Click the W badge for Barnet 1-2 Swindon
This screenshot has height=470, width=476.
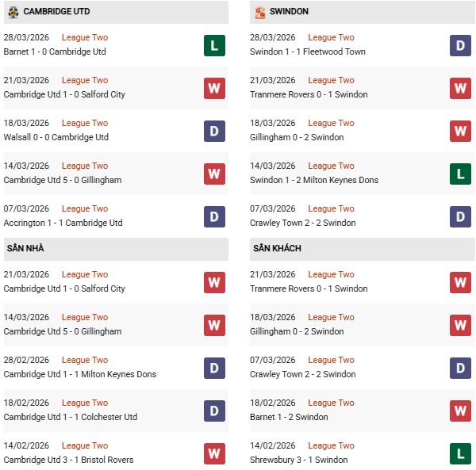[461, 411]
